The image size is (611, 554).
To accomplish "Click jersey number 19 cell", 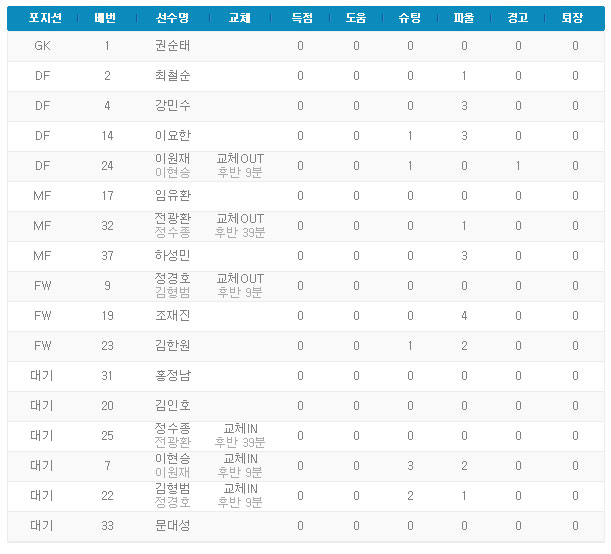I will [107, 316].
